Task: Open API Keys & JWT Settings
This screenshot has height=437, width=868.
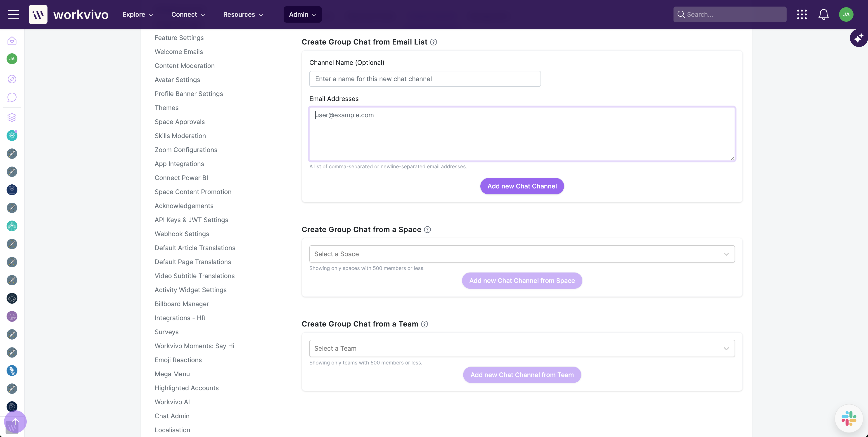Action: point(191,220)
